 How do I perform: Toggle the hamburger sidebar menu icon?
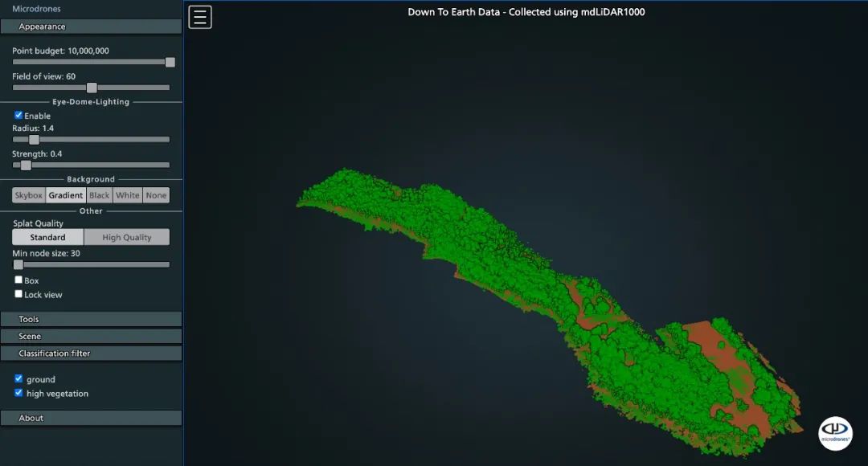pyautogui.click(x=200, y=17)
